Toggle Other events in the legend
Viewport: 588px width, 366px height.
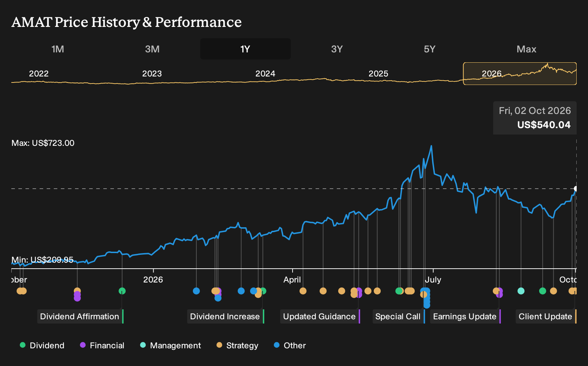[290, 345]
